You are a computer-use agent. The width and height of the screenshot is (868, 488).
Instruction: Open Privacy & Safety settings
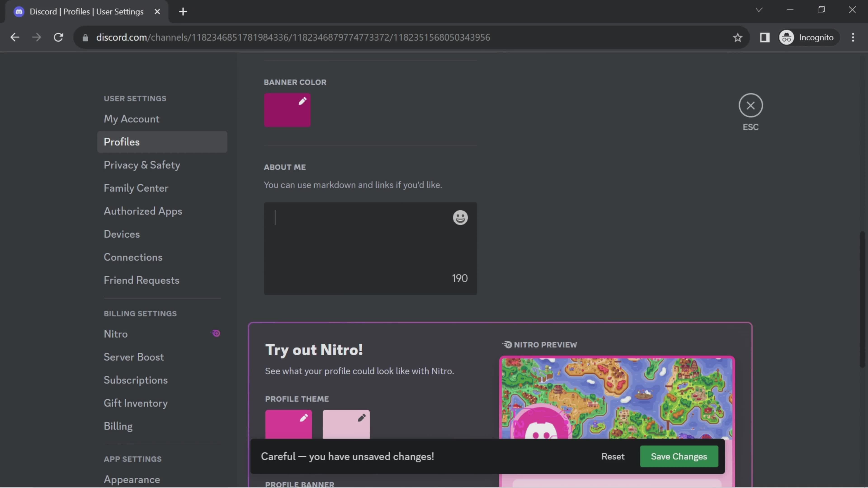point(142,165)
